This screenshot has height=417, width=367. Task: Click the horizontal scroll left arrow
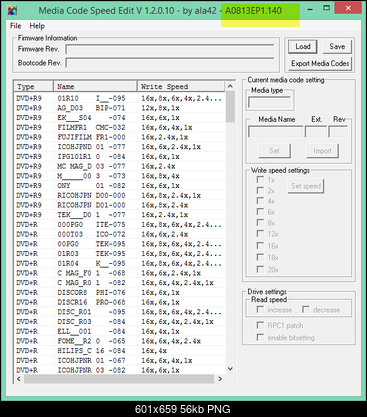click(x=19, y=379)
